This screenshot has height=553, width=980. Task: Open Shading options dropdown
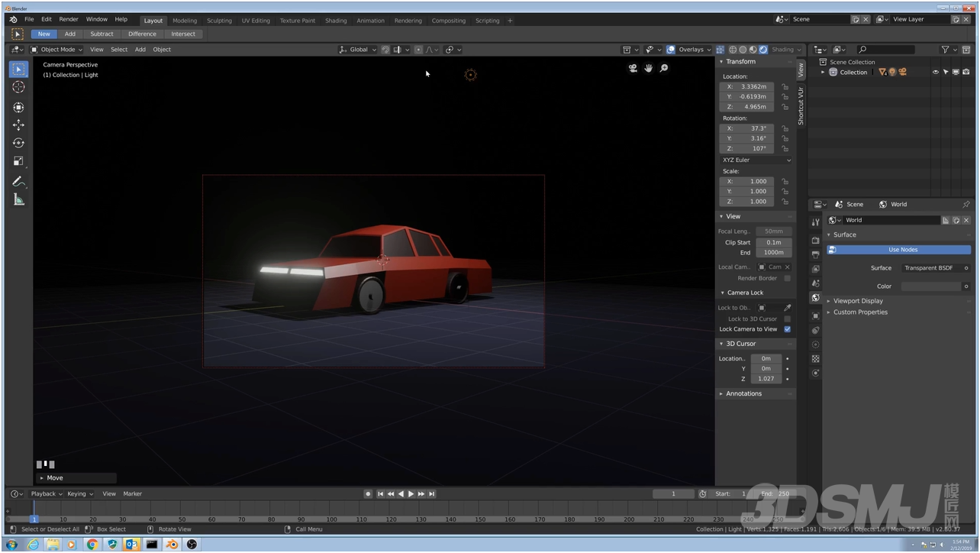tap(786, 50)
